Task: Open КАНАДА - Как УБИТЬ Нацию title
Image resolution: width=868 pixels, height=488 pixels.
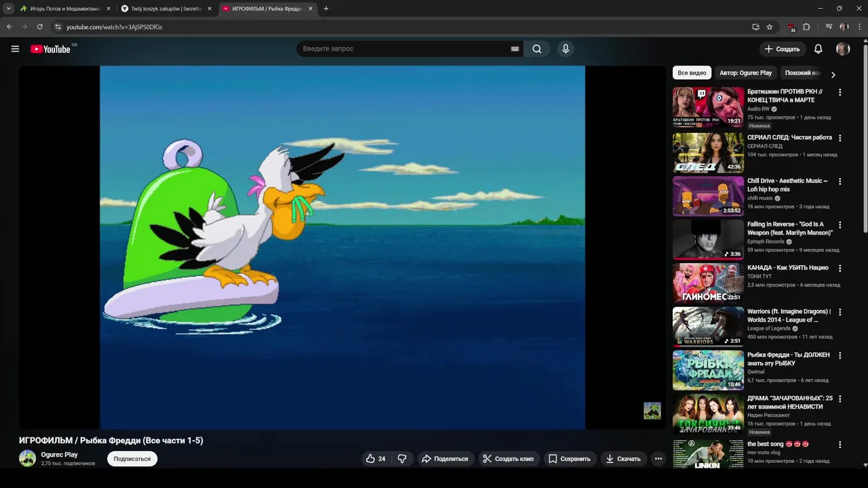Action: pos(787,268)
